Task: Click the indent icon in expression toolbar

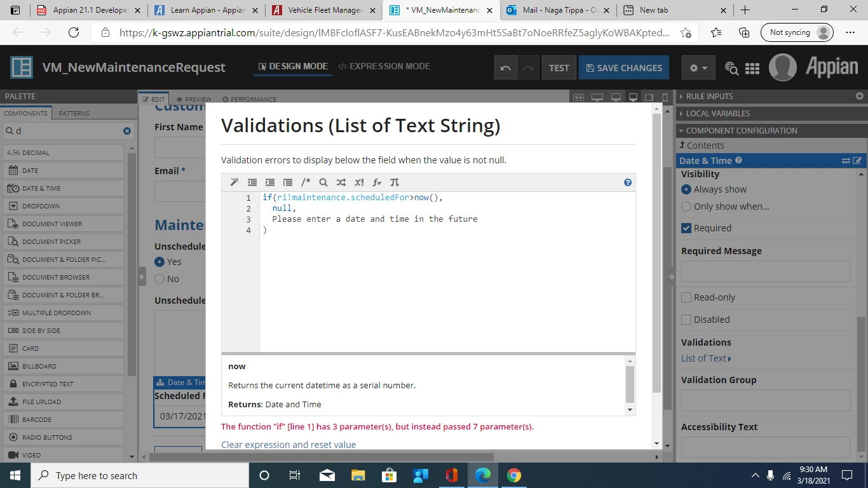Action: point(270,182)
